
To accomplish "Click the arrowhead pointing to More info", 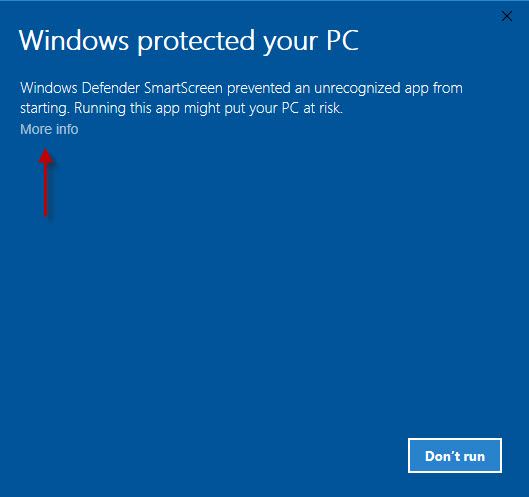I will 46,156.
